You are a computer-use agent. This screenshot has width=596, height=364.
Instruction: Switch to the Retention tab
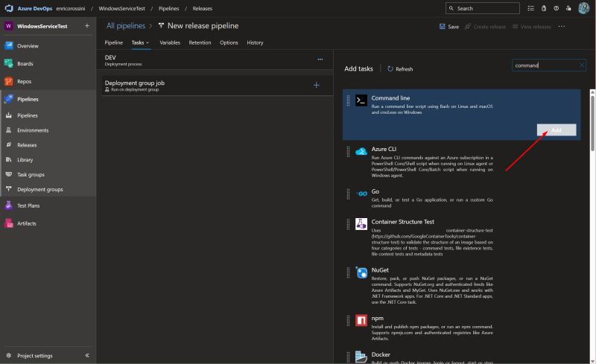200,42
